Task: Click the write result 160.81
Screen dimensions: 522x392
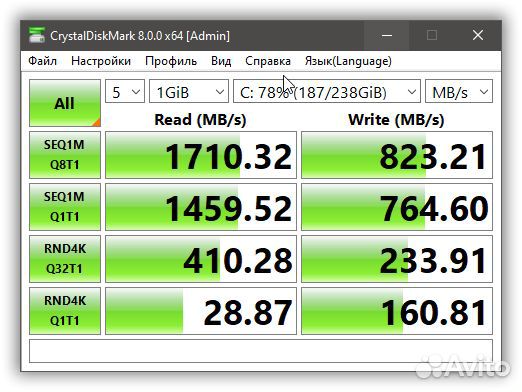Action: tap(397, 311)
